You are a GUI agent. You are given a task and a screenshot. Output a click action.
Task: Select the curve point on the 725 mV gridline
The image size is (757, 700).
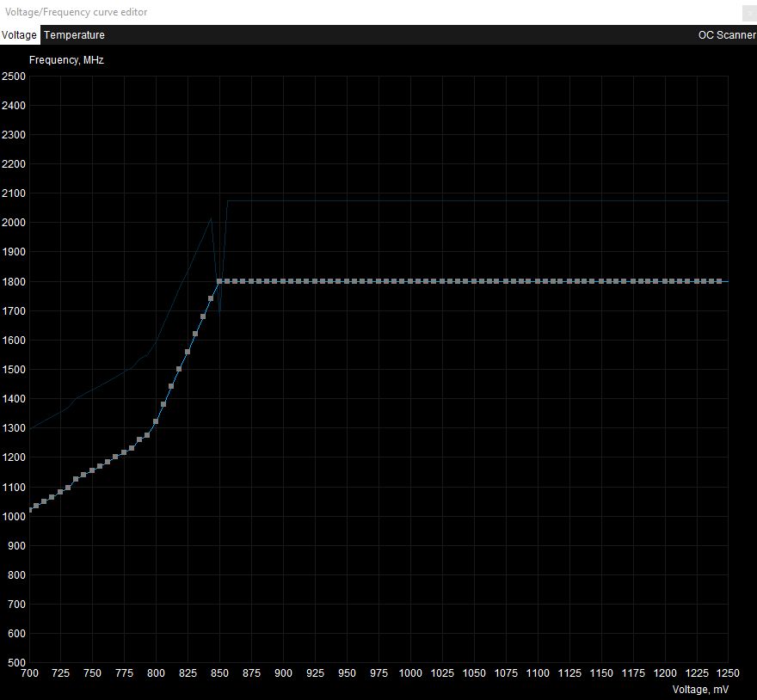[60, 492]
